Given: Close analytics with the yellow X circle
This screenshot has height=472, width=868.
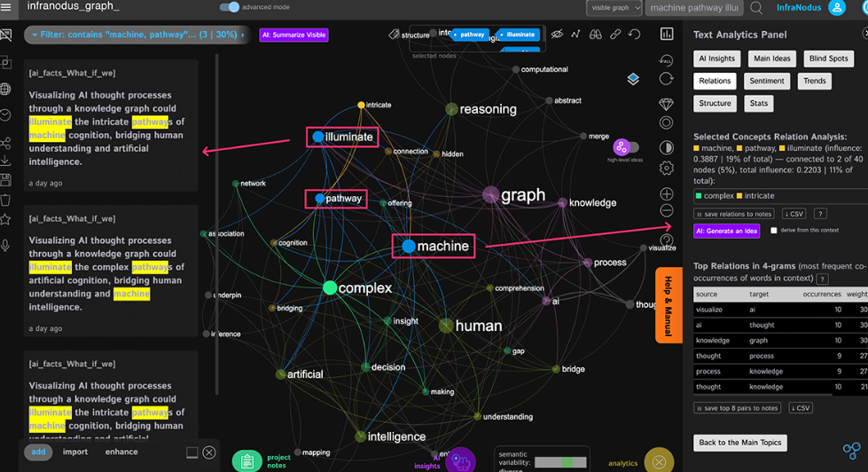Looking at the screenshot, I should tap(659, 461).
